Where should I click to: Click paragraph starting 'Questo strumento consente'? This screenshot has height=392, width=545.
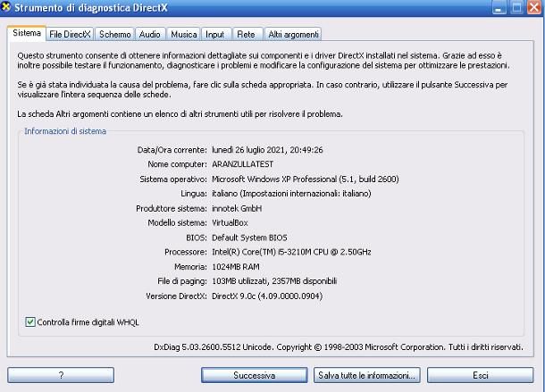(264, 60)
